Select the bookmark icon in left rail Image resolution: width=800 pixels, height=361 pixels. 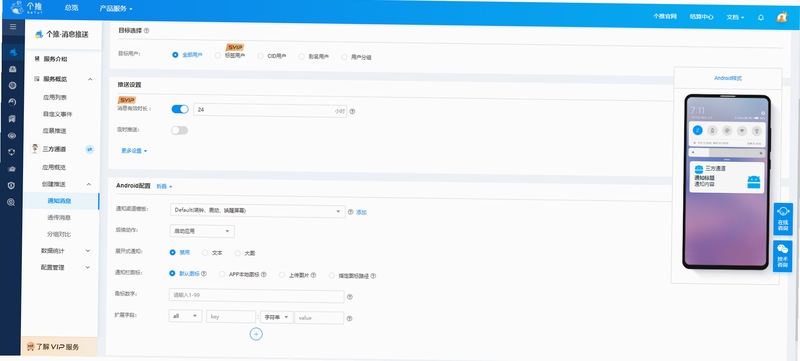[x=12, y=119]
